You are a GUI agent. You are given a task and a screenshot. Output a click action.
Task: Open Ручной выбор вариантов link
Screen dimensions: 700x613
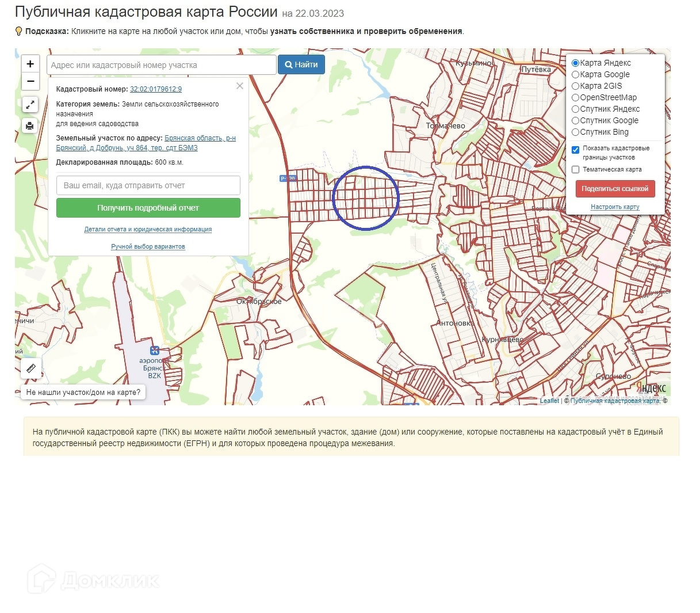[148, 246]
